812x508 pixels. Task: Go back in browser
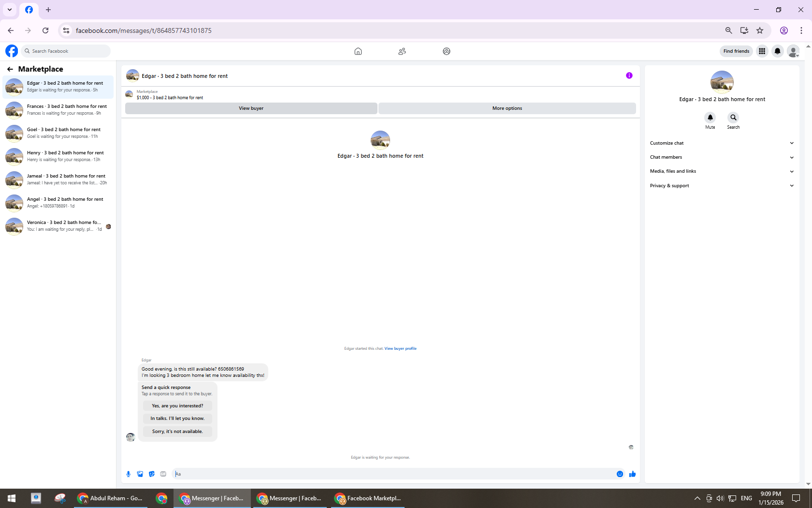11,30
